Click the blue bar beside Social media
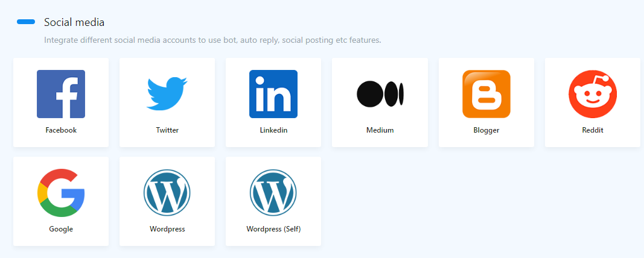Image resolution: width=644 pixels, height=258 pixels. 26,22
